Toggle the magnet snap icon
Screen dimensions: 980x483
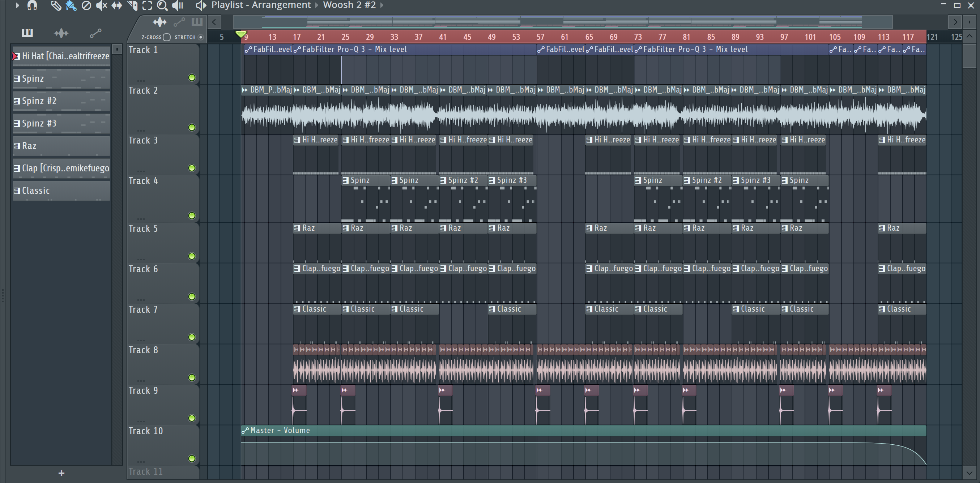pos(32,5)
